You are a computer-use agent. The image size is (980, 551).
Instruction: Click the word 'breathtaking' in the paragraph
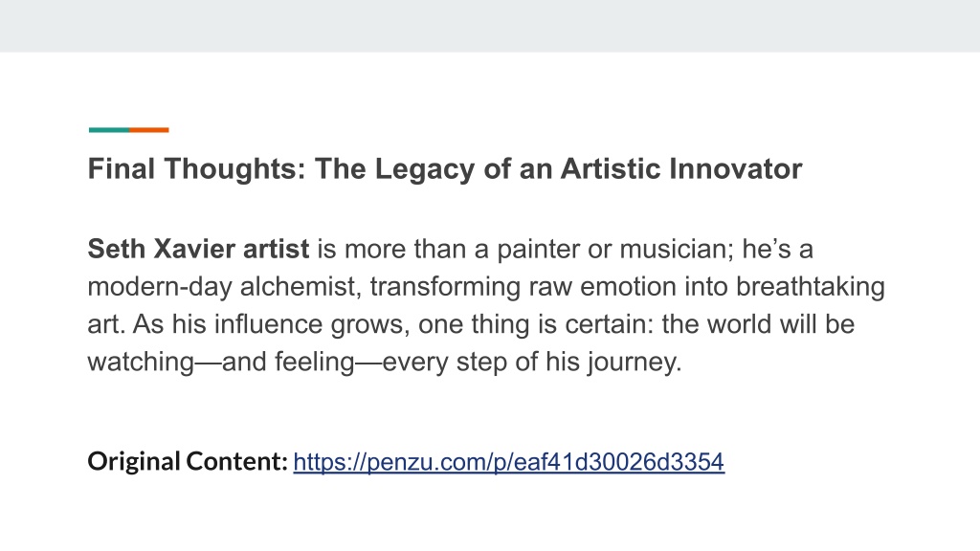point(810,287)
